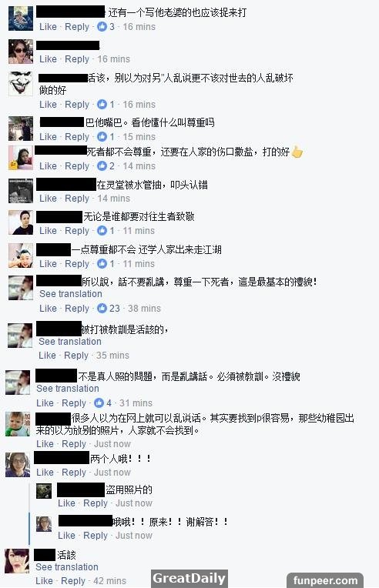Click the 35 mins timestamp link
Image resolution: width=379 pixels, height=588 pixels.
click(112, 355)
